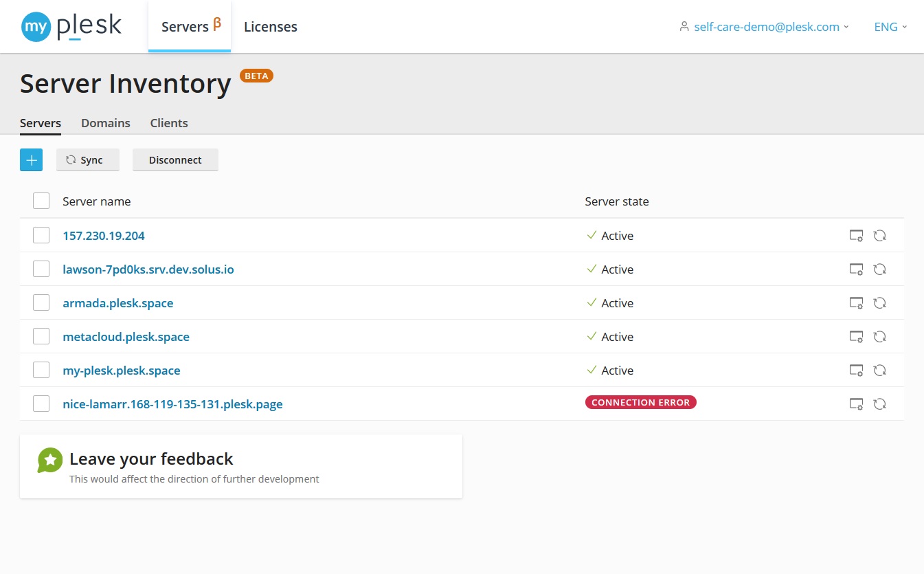Open settings dropdown for lawson-7pd0ks server
Image resolution: width=924 pixels, height=574 pixels.
856,269
